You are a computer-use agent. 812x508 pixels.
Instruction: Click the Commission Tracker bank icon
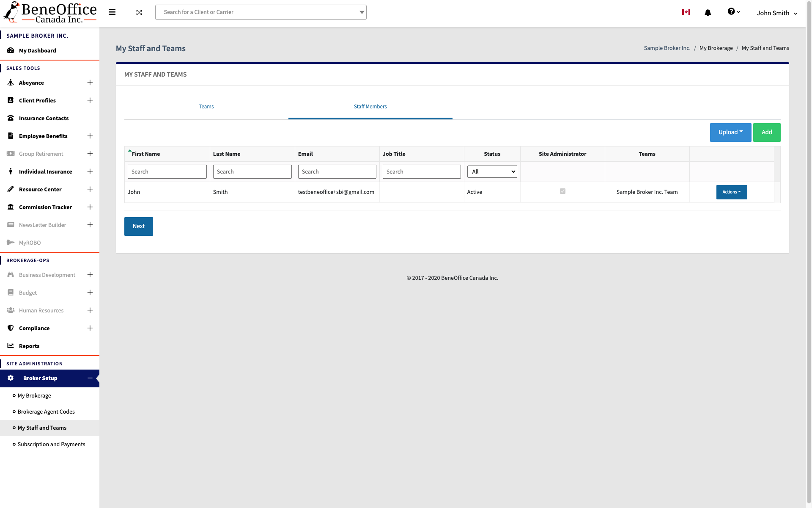[11, 207]
